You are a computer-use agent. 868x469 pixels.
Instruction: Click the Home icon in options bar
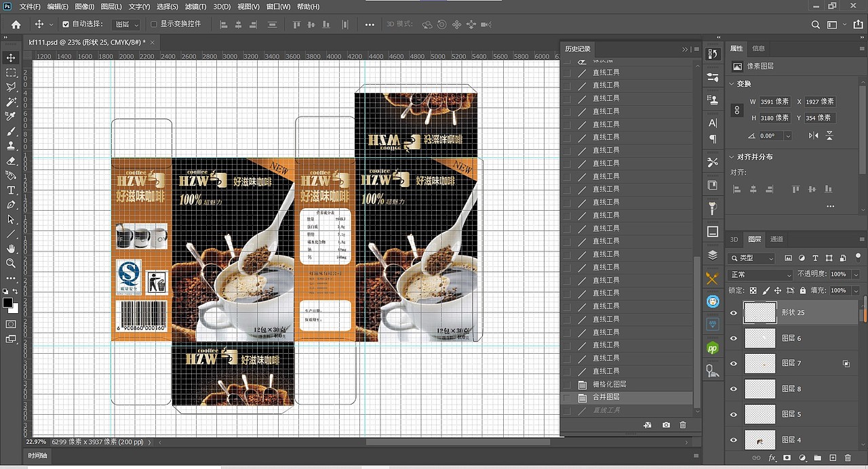(x=16, y=24)
